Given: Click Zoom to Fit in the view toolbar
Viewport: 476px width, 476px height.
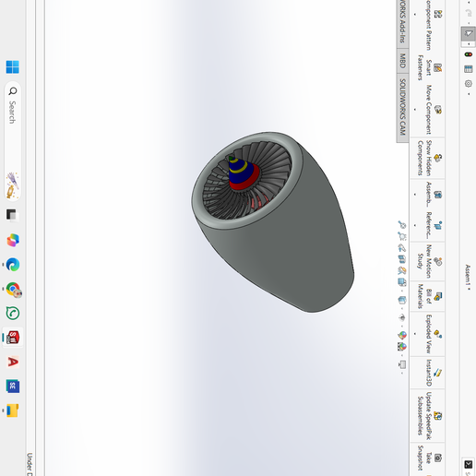Looking at the screenshot, I should pos(401,225).
